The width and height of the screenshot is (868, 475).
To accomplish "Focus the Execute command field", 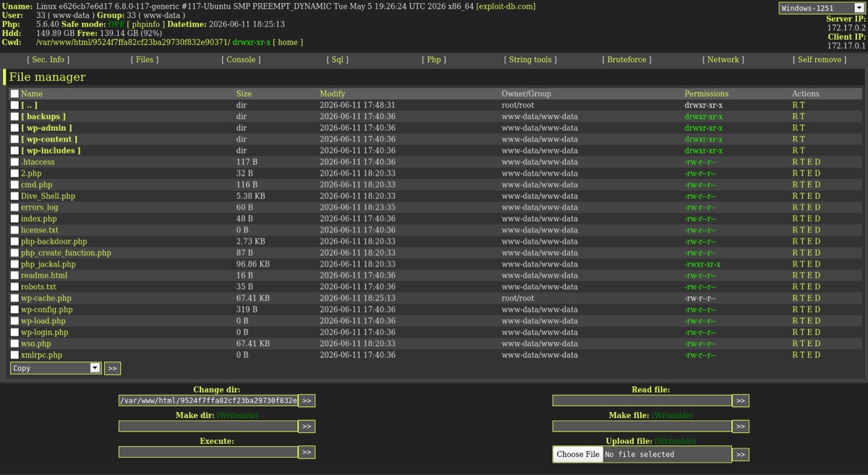I will [208, 452].
